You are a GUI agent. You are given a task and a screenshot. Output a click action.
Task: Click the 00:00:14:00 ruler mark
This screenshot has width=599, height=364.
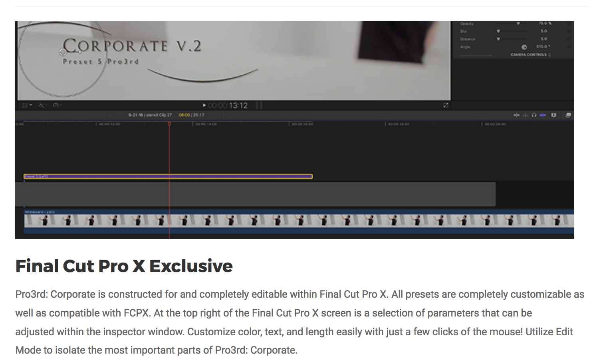pyautogui.click(x=206, y=124)
